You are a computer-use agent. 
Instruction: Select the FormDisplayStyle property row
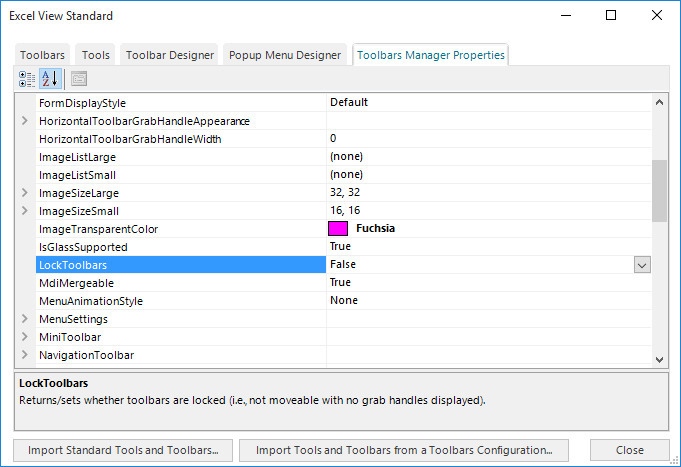344,103
